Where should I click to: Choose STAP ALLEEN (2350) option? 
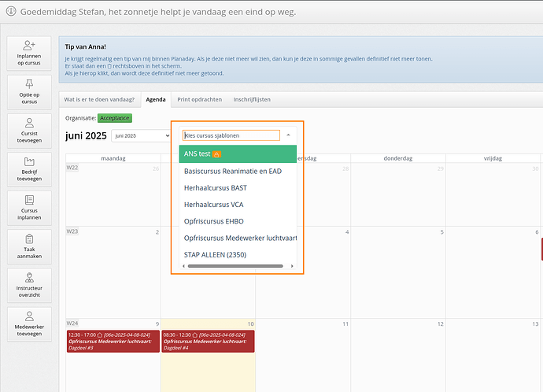pos(238,254)
